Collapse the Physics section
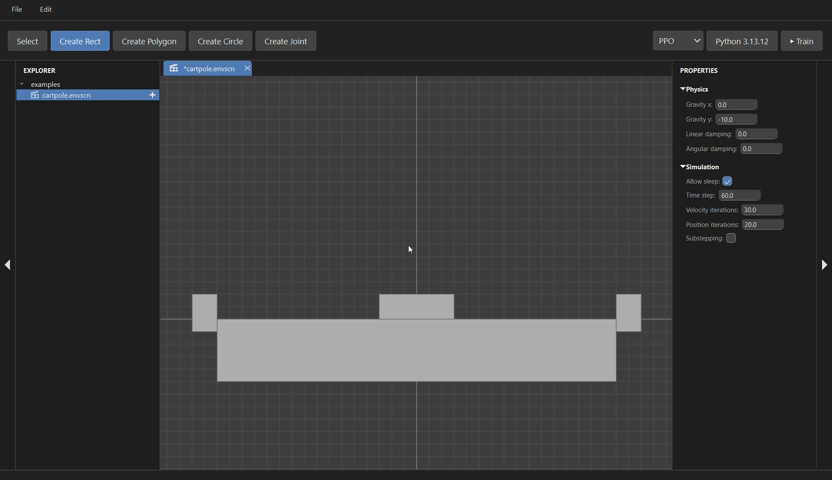The image size is (832, 480). (683, 89)
